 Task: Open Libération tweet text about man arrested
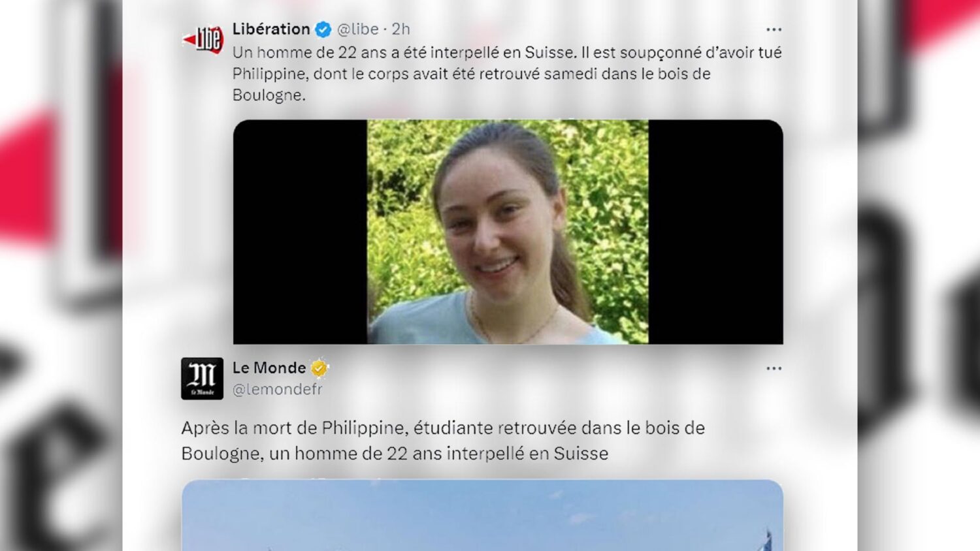pyautogui.click(x=507, y=73)
